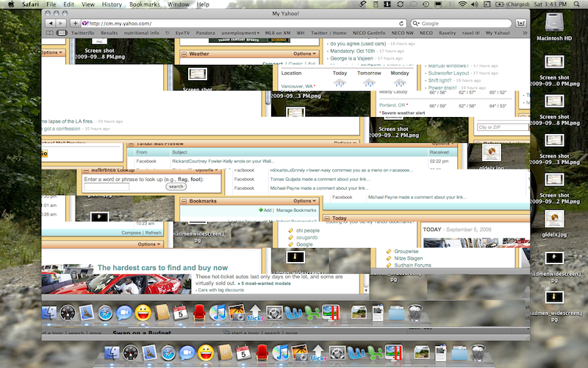Open Trash in the lowest Dock
Viewport: 588px width, 368px height.
[x=478, y=353]
